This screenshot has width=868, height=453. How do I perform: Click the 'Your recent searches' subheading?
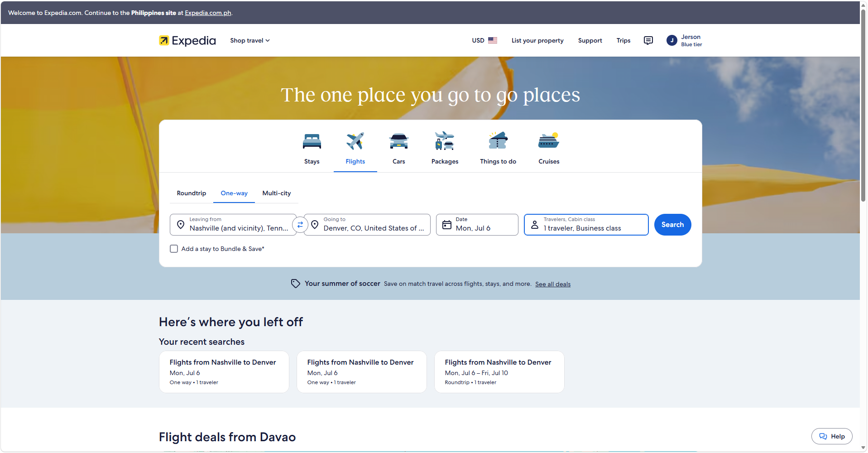click(202, 342)
